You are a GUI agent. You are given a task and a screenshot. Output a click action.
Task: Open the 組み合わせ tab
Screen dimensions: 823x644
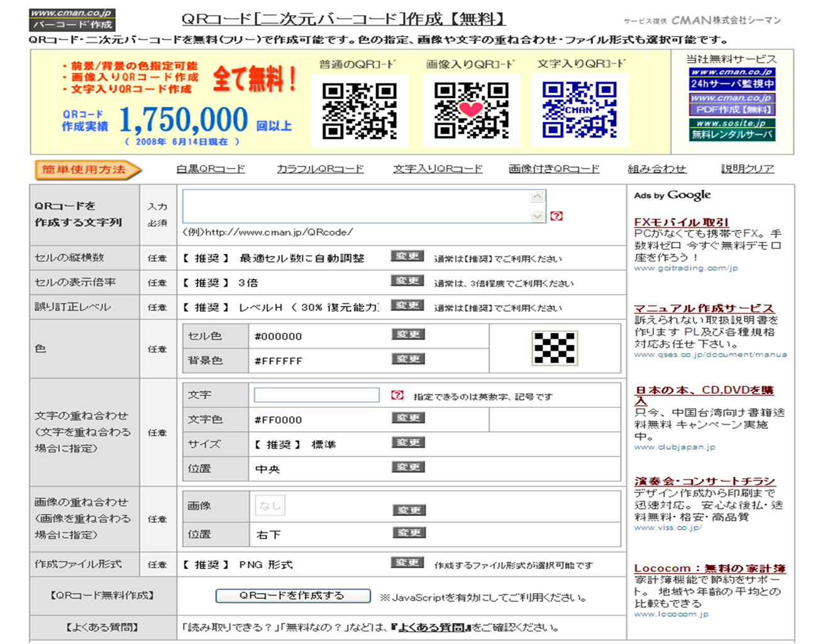coord(657,169)
